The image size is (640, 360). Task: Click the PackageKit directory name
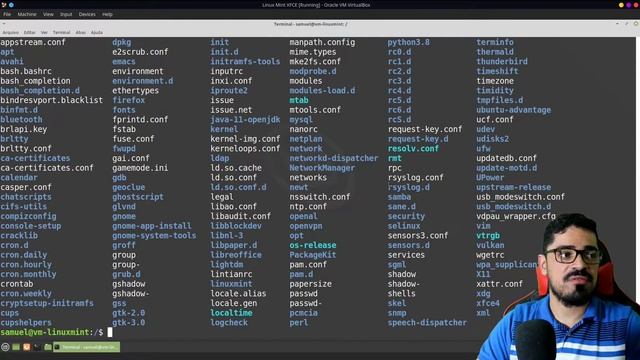313,255
